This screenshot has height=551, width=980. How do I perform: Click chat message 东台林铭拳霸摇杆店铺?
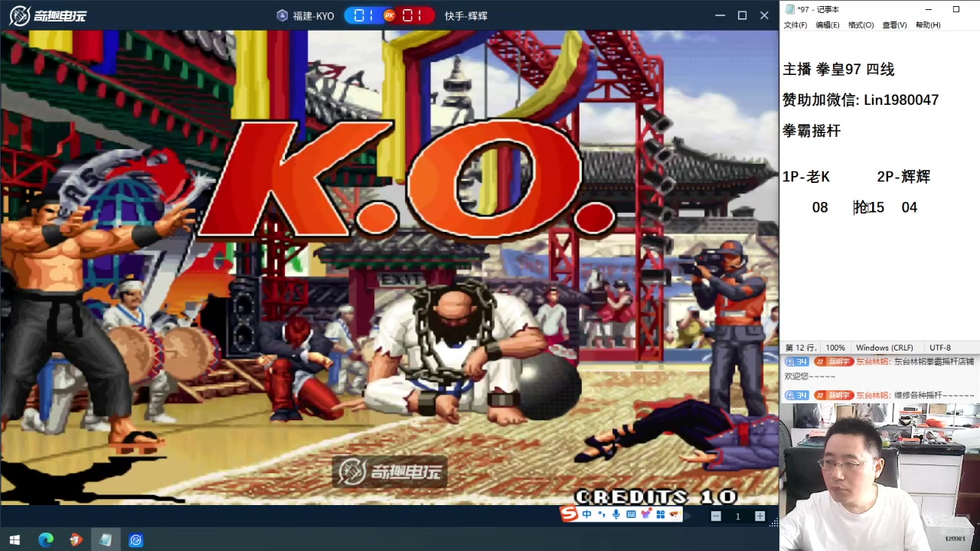934,361
